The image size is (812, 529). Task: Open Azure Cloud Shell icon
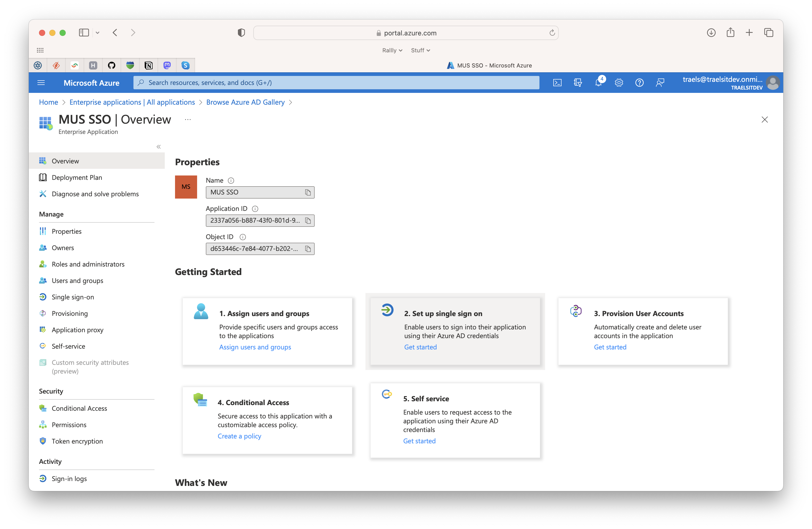point(557,83)
